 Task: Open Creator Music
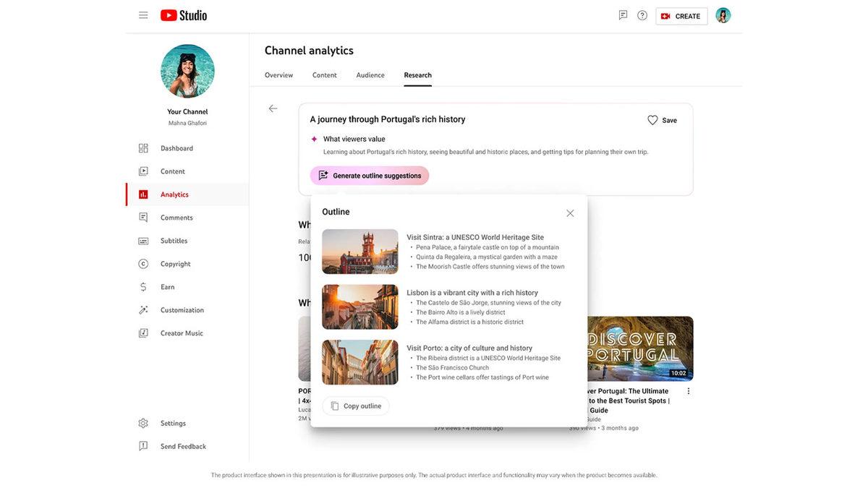click(x=170, y=331)
